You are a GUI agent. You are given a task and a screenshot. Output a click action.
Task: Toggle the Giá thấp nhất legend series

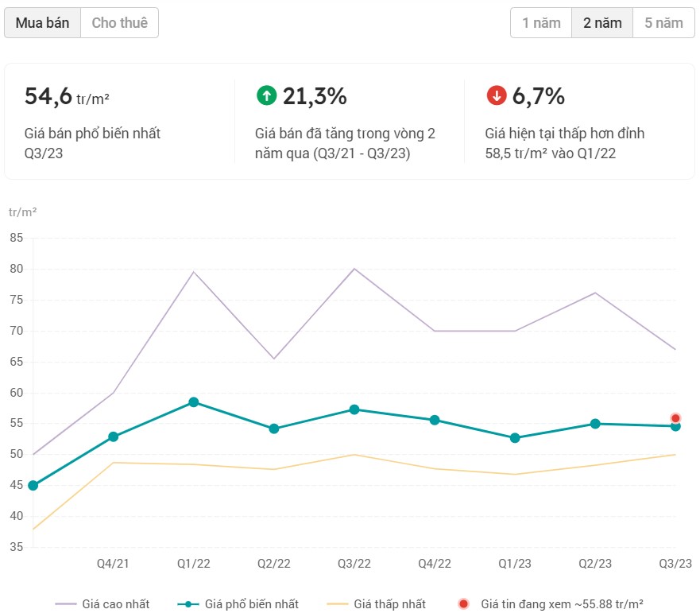pyautogui.click(x=377, y=604)
